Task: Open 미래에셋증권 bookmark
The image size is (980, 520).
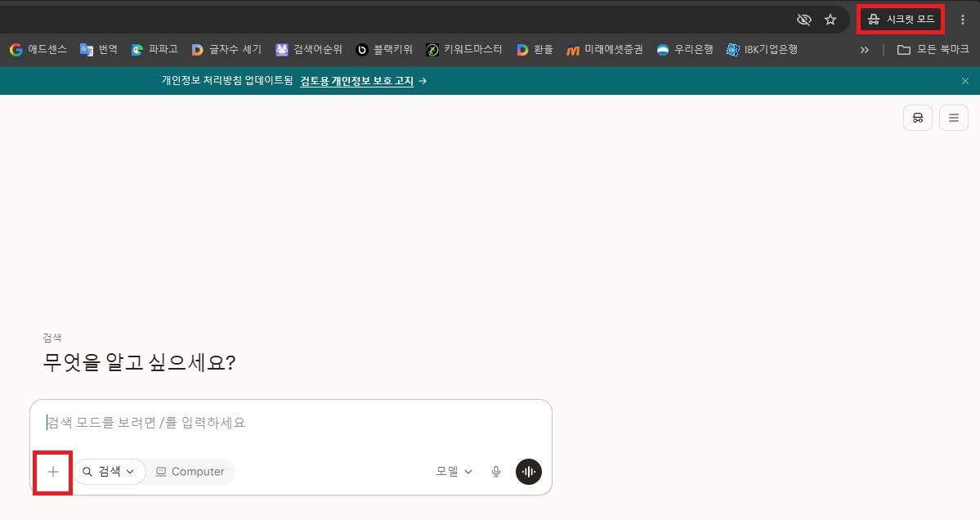Action: (604, 49)
